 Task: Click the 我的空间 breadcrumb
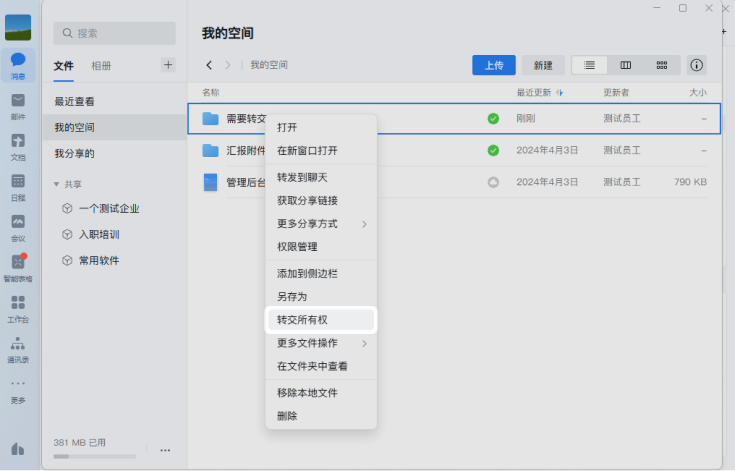(269, 65)
